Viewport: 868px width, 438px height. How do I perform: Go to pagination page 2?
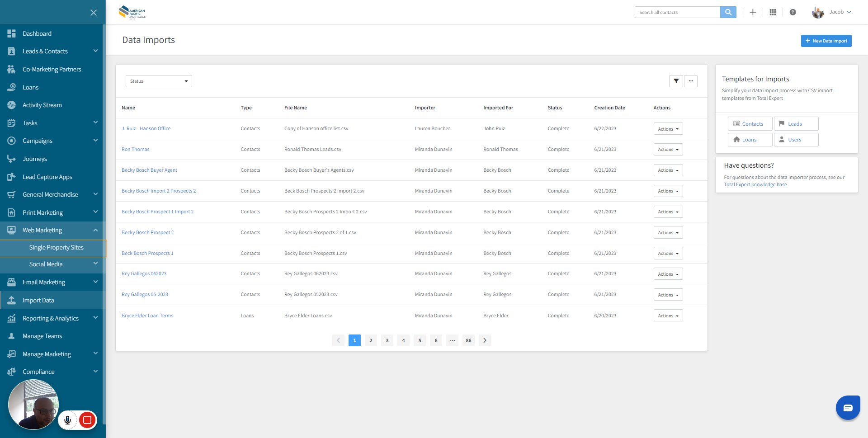click(x=371, y=340)
